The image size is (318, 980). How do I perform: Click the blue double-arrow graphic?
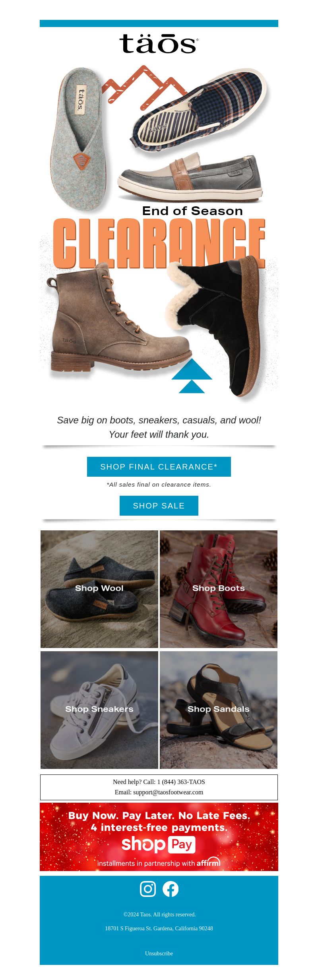[x=192, y=376]
